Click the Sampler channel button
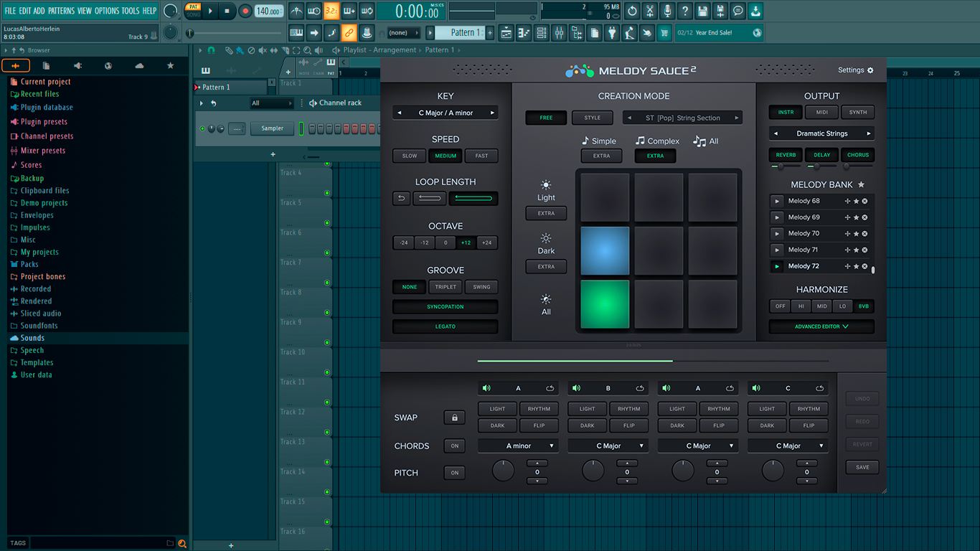The height and width of the screenshot is (551, 980). pyautogui.click(x=273, y=128)
